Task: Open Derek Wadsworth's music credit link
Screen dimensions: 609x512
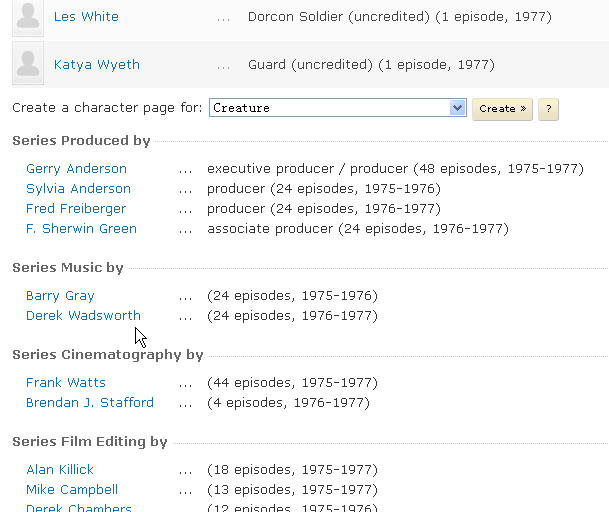Action: (83, 315)
